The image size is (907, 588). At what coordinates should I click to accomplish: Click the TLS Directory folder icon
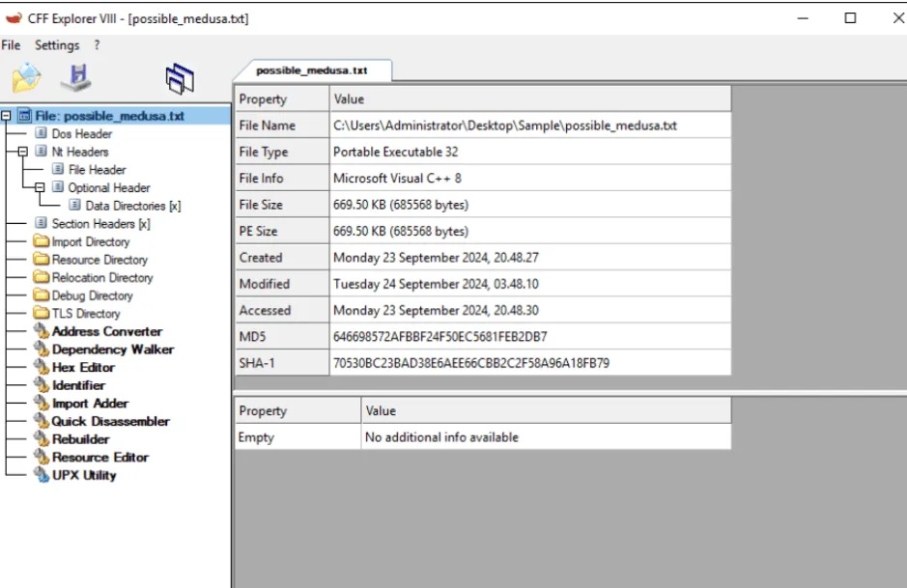coord(42,312)
